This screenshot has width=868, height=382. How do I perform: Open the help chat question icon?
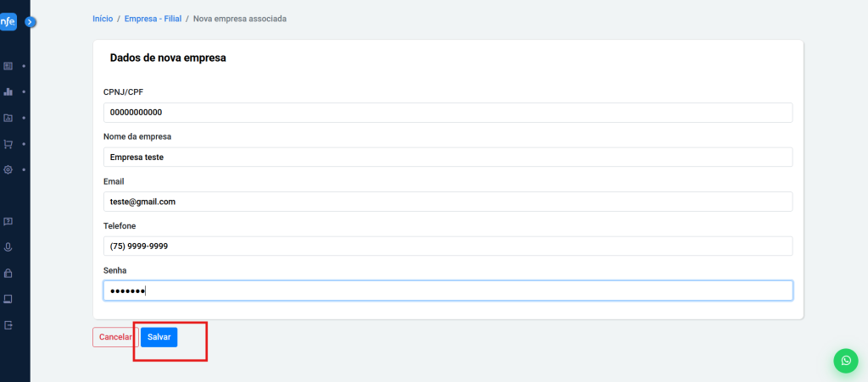(x=8, y=221)
